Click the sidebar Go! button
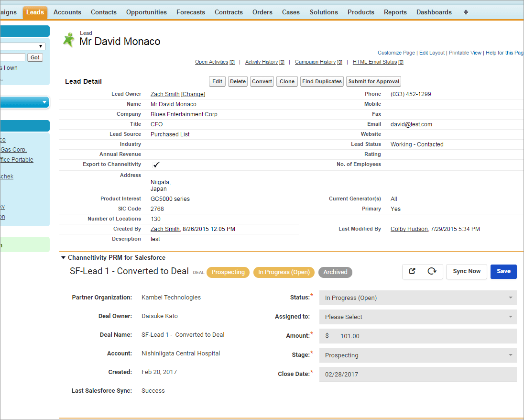Viewport: 524px width, 420px height. (35, 57)
